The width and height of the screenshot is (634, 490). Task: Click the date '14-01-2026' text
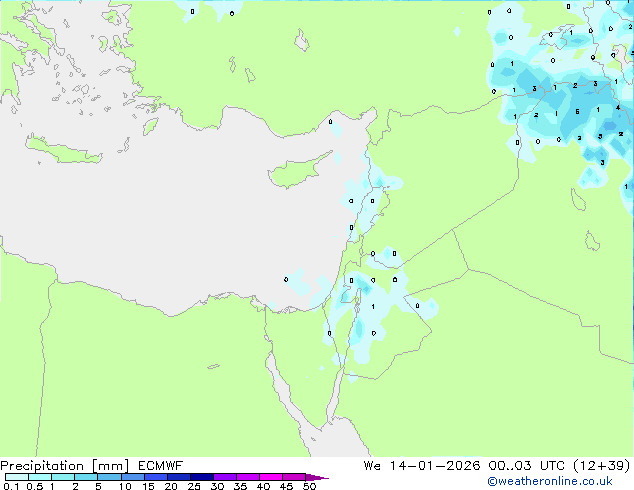(x=435, y=466)
